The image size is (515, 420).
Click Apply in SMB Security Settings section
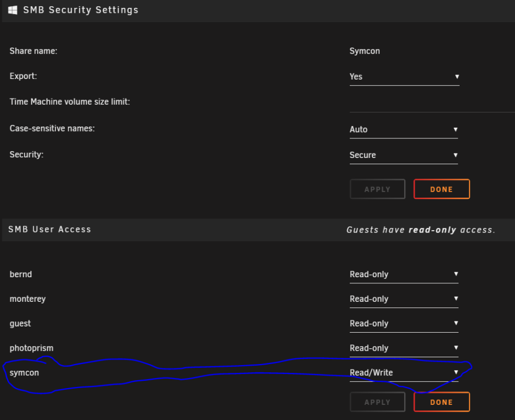point(377,189)
